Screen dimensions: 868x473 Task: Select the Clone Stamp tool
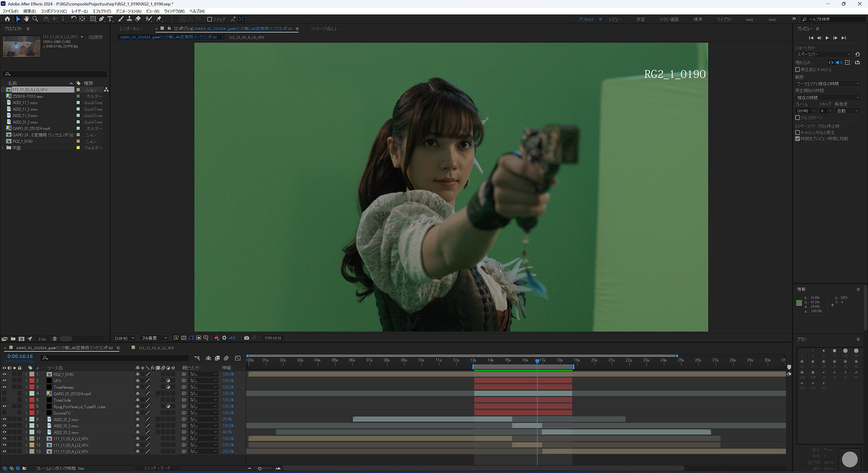click(x=129, y=19)
